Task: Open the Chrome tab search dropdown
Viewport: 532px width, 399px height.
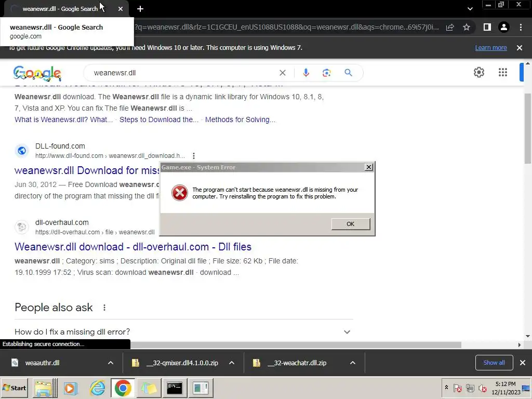Action: point(470,9)
